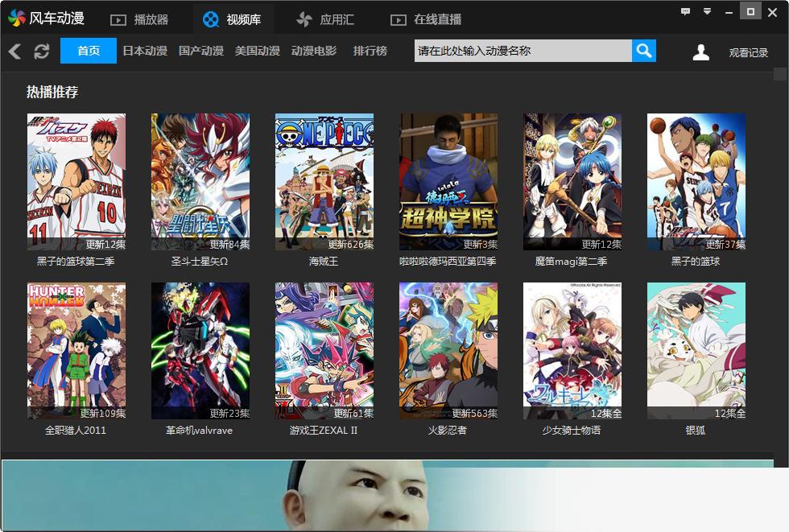Click the 银狐 title link
Screen dimensions: 789x532
coord(696,431)
